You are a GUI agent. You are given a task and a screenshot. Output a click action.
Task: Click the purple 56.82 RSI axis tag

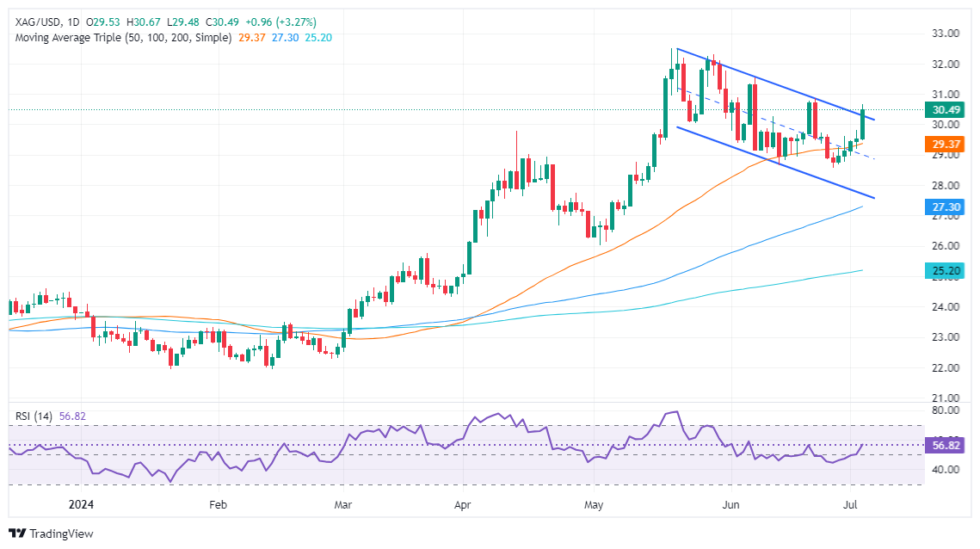click(945, 445)
